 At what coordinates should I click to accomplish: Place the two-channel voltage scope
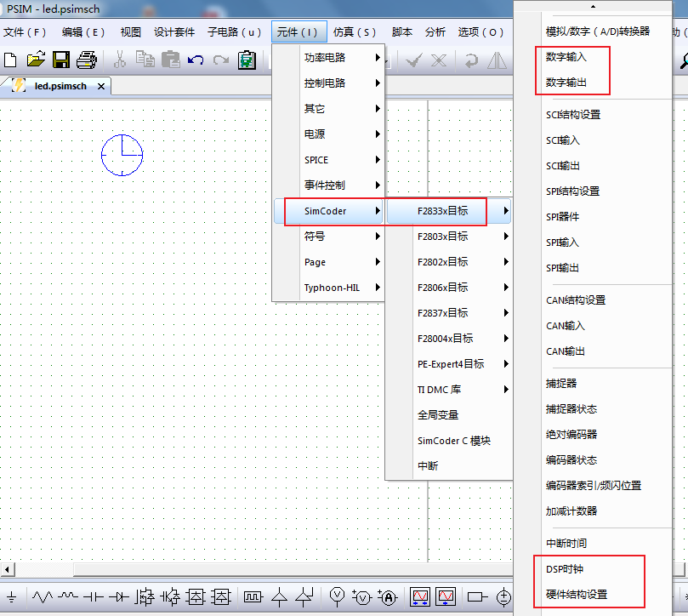420,597
